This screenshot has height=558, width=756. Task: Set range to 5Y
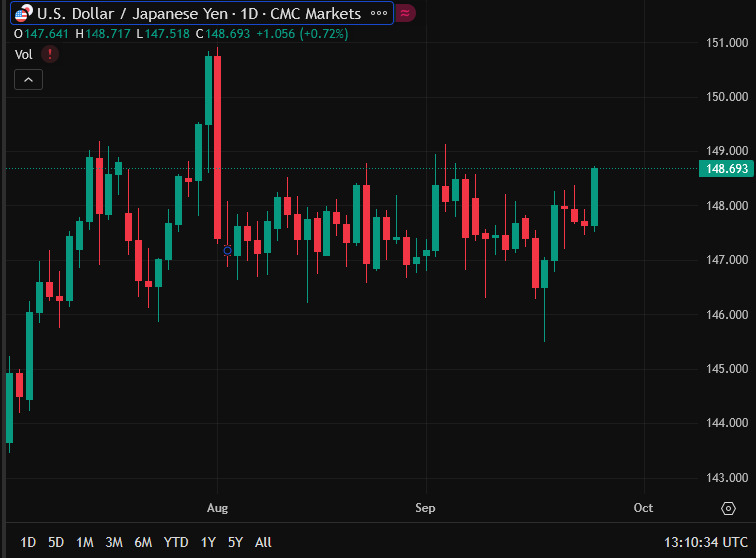[x=235, y=542]
